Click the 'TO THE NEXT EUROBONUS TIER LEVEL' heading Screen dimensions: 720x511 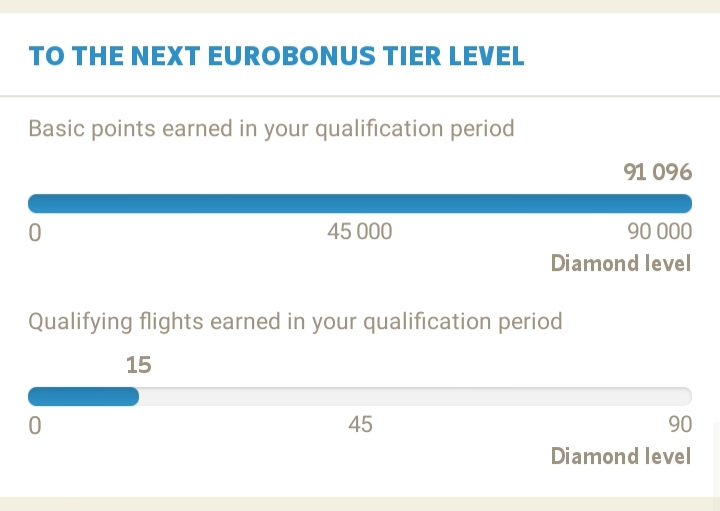(x=276, y=55)
